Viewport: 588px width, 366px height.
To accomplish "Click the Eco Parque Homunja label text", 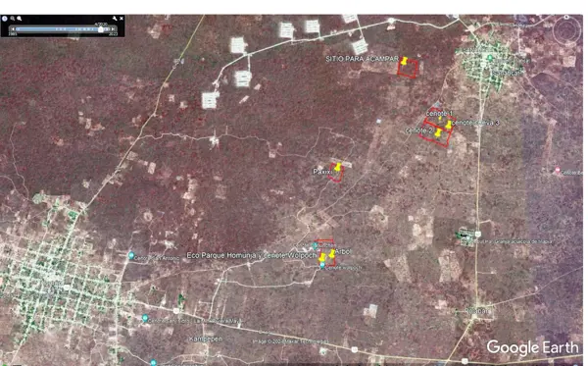I will (x=251, y=255).
